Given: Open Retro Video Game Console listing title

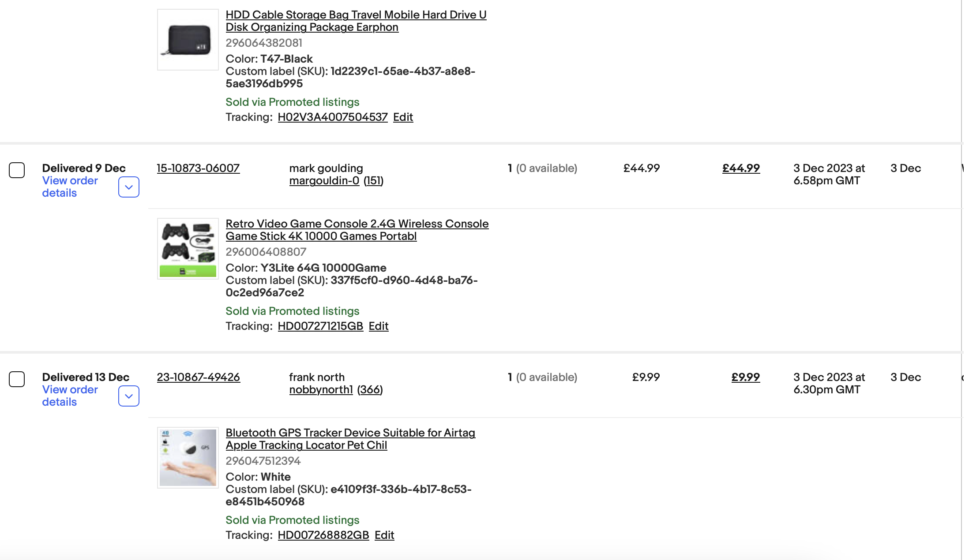Looking at the screenshot, I should click(357, 230).
